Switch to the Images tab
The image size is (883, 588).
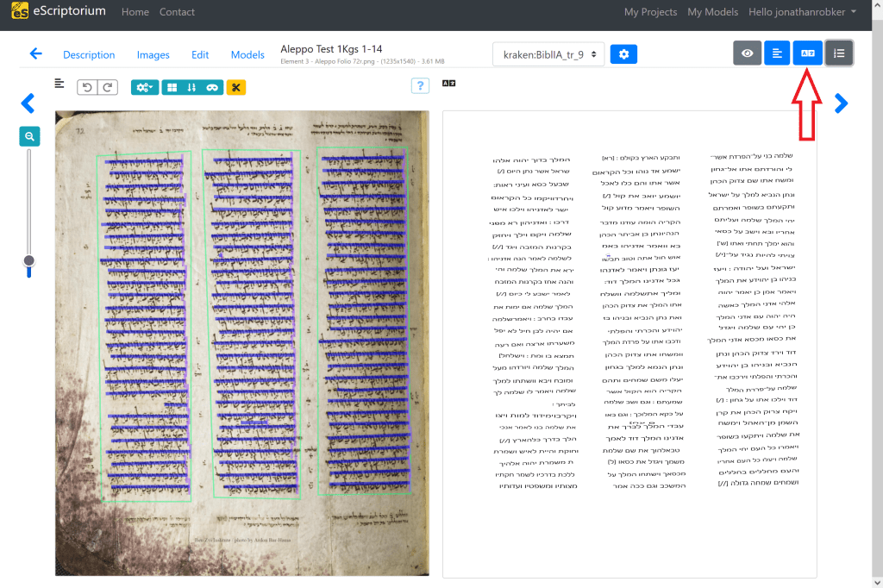click(153, 54)
